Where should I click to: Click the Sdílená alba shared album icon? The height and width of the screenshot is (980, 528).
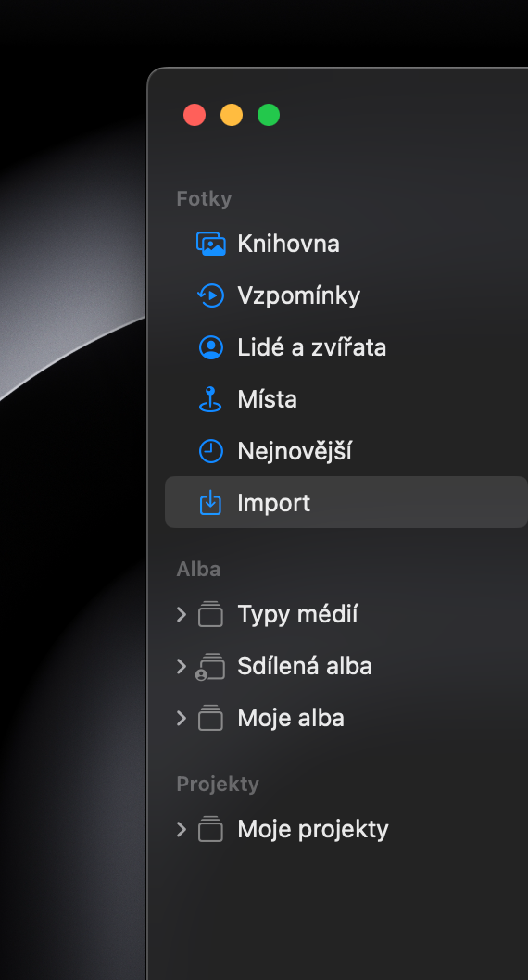tap(210, 667)
